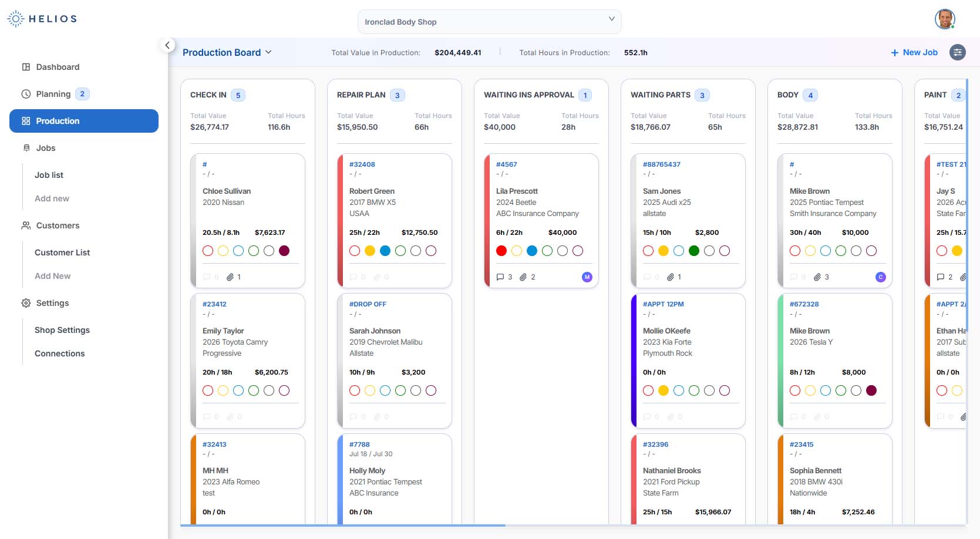This screenshot has width=980, height=539.
Task: Toggle yellow status circle on Mollie OKeefe card
Action: tap(664, 390)
